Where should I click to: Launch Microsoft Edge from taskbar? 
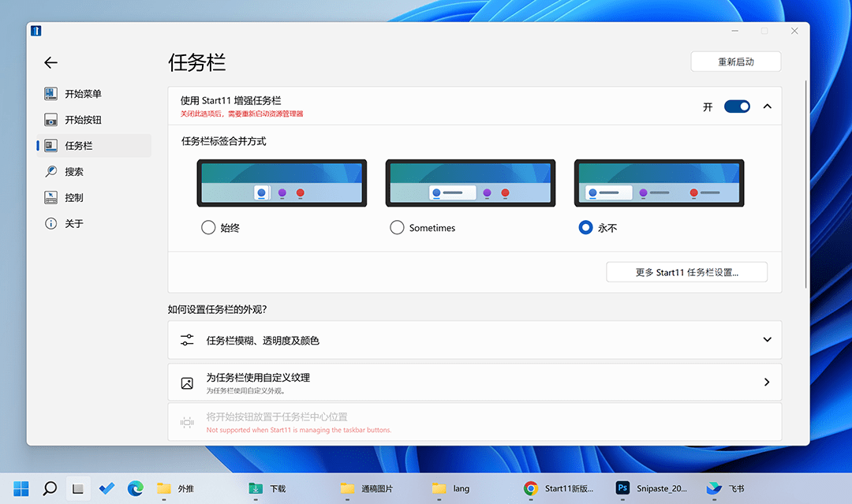click(136, 489)
